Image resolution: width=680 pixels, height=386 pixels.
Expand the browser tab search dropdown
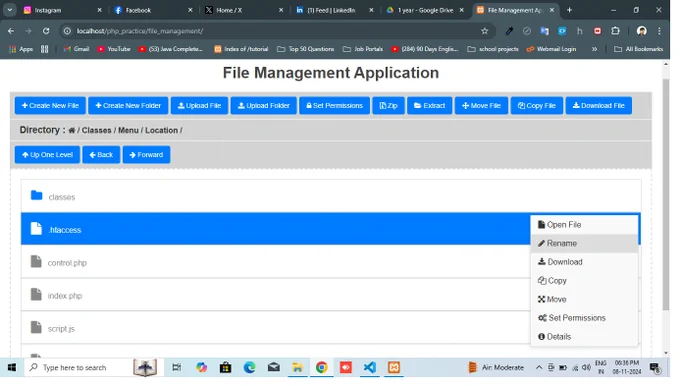[x=10, y=10]
